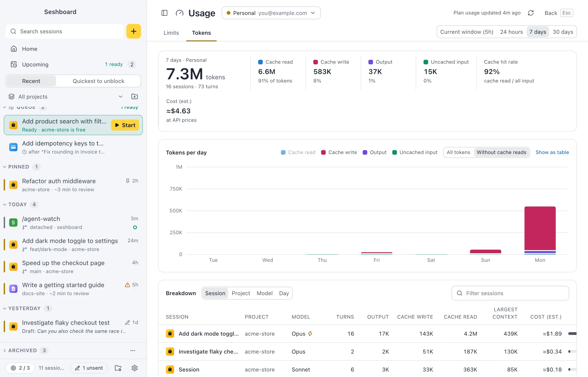This screenshot has width=588, height=377.
Task: Switch sidebar to Quickest to unblock
Action: pyautogui.click(x=98, y=81)
